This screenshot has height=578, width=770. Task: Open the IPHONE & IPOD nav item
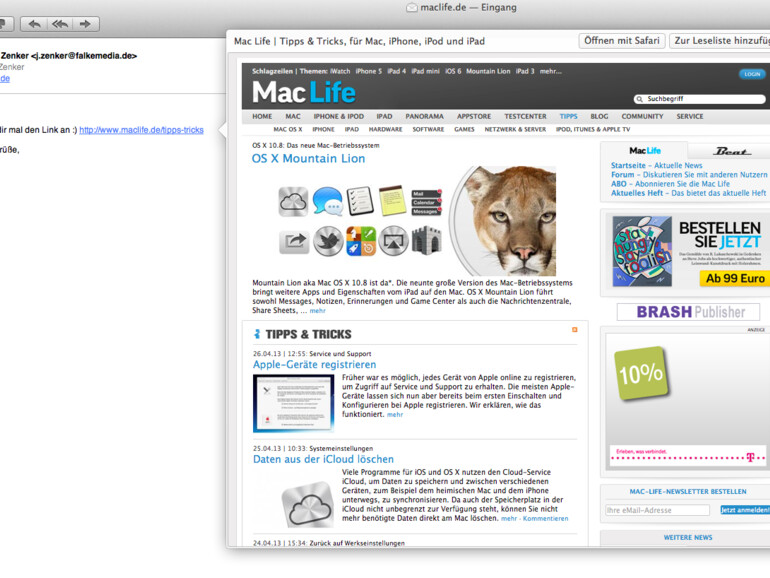(x=339, y=116)
